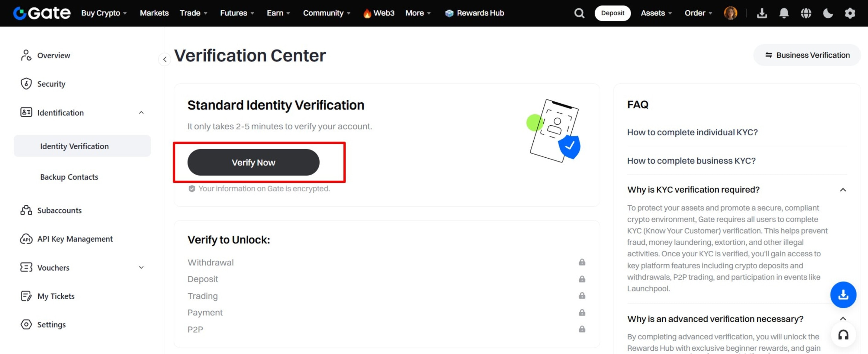868x354 pixels.
Task: Click the header download app icon
Action: (x=762, y=13)
